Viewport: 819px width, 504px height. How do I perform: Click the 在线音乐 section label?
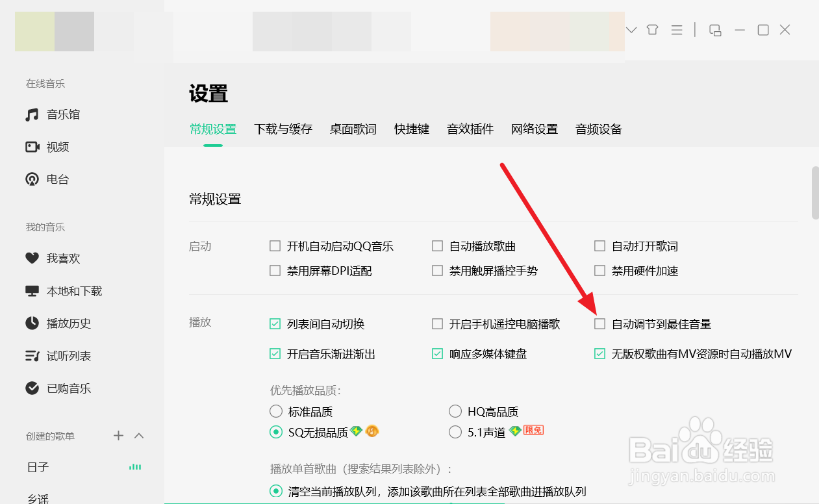(x=45, y=84)
